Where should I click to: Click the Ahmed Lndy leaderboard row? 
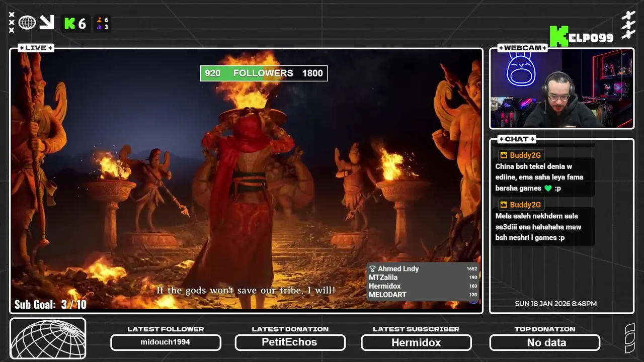[x=423, y=269]
